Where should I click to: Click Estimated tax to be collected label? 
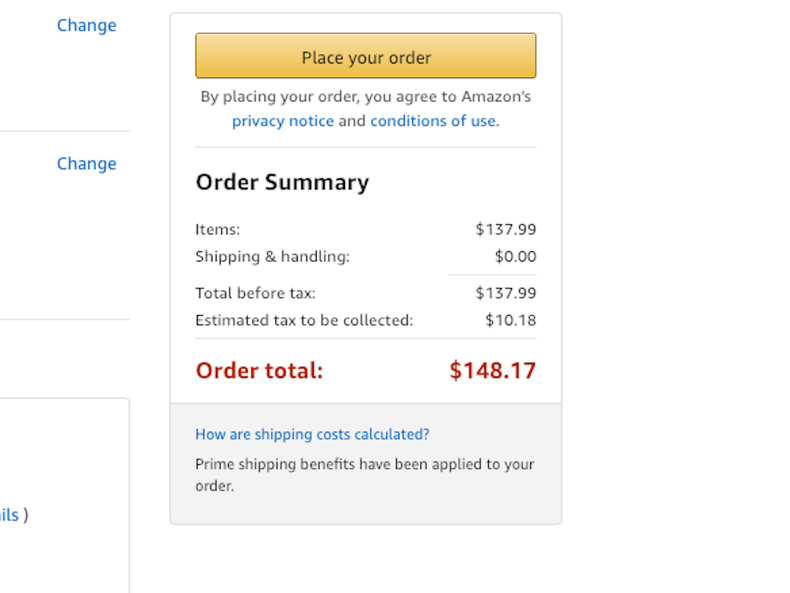tap(304, 320)
